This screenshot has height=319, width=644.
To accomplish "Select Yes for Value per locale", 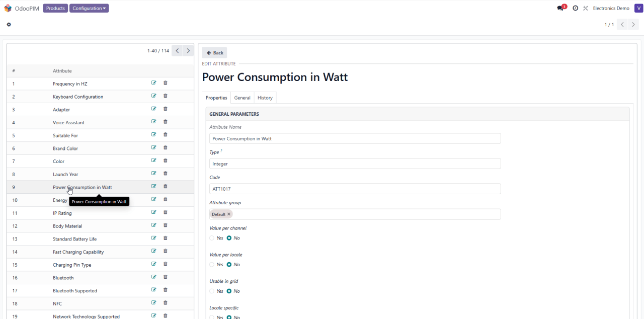I will [x=212, y=265].
